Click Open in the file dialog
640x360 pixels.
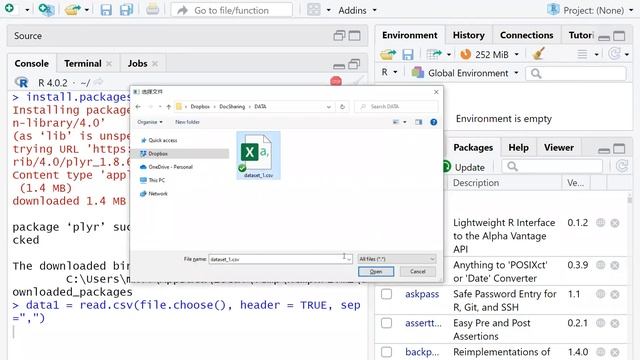point(376,271)
